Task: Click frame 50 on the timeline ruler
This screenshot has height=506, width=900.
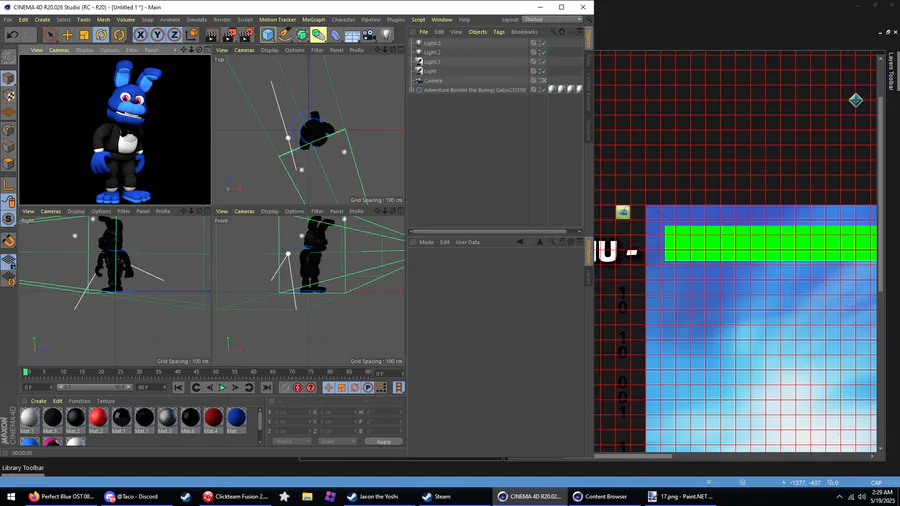Action: pyautogui.click(x=216, y=373)
